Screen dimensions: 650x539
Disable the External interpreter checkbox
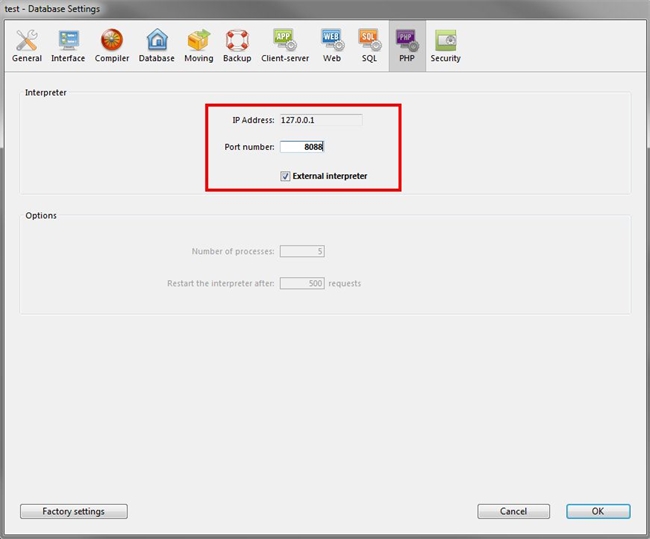[286, 176]
